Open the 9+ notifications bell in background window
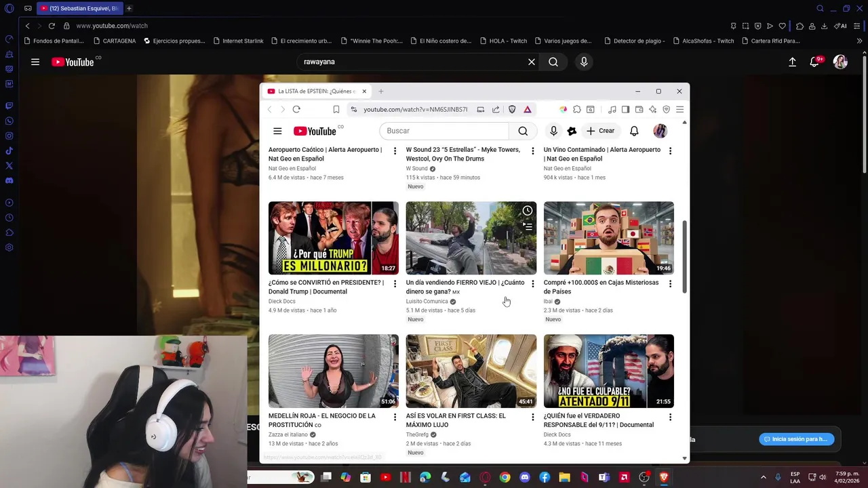 point(816,62)
